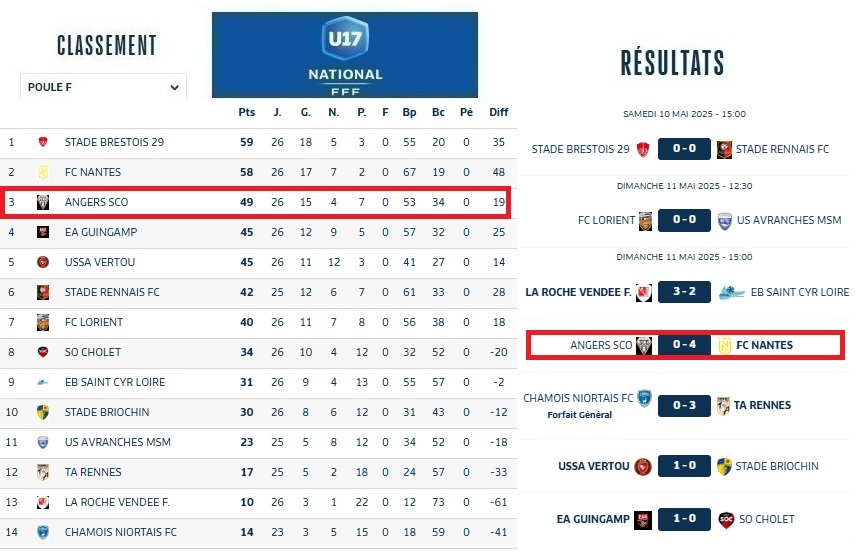855x551 pixels.
Task: Click the USSA Vertou crest in standings
Action: coord(43,262)
